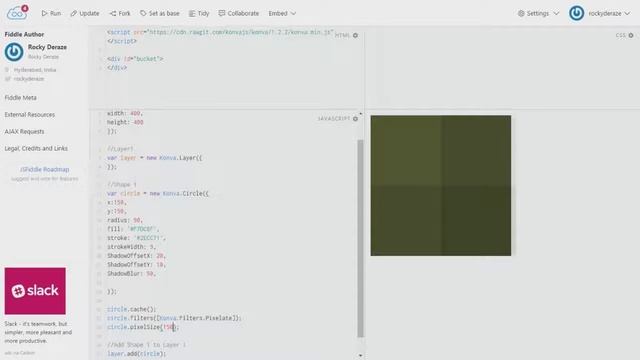Click the Settings gear icon in top bar
Viewport: 640px width, 360px height.
(x=521, y=13)
